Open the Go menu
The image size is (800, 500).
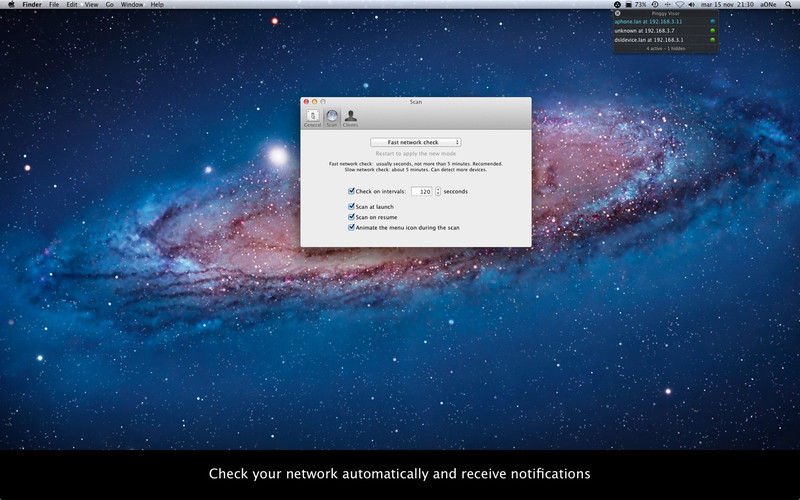(110, 5)
